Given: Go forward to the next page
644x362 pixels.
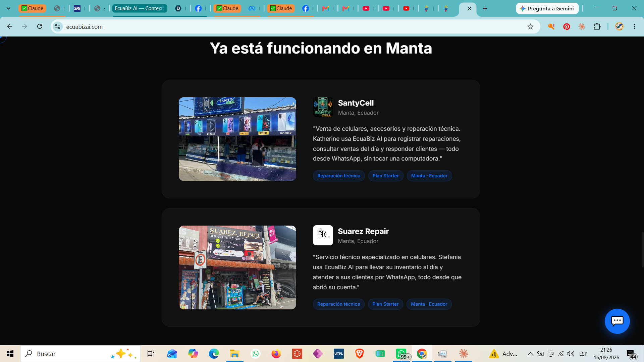Looking at the screenshot, I should (x=24, y=26).
